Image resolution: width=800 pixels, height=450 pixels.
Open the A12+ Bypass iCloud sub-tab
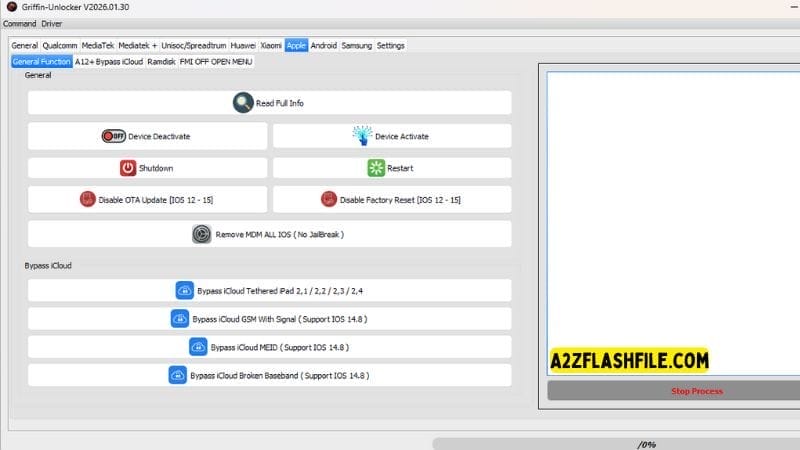click(x=109, y=61)
